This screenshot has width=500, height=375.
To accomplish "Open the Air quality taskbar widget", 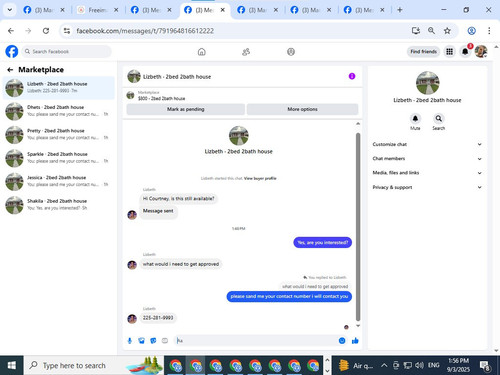I will pos(356,366).
